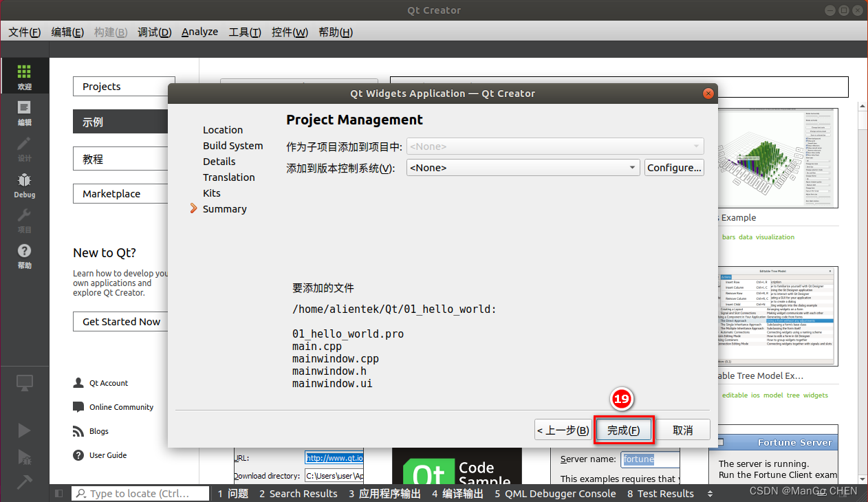
Task: Click the 01_hello_world.pro file name
Action: point(348,334)
